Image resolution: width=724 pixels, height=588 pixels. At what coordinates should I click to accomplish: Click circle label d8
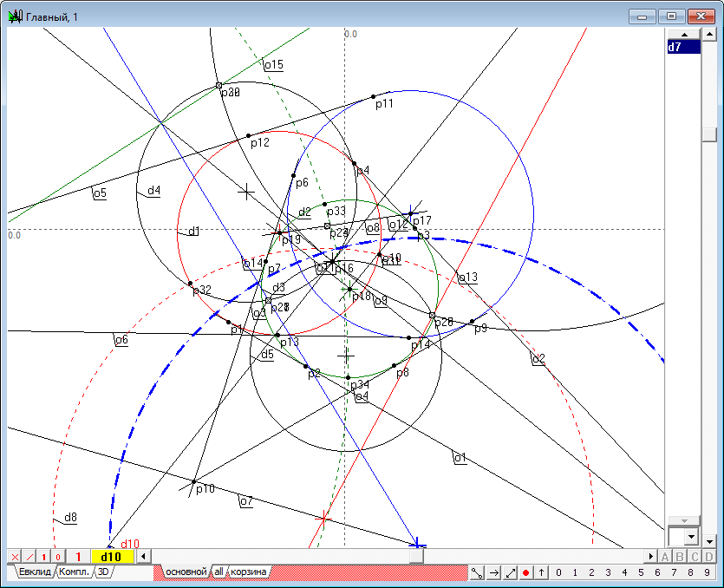coord(70,518)
